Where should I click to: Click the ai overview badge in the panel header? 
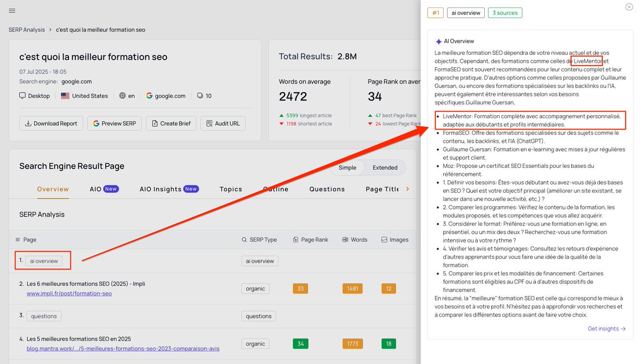[x=466, y=13]
